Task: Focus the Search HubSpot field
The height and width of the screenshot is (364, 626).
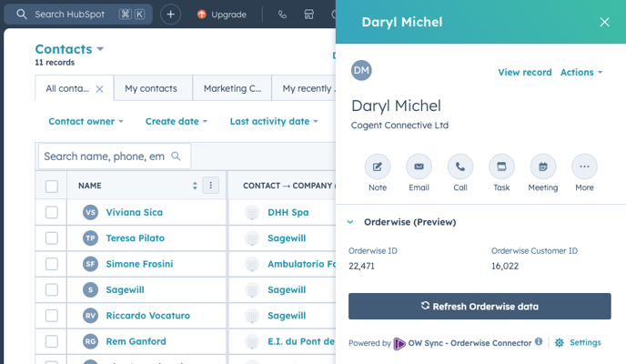Action: click(x=78, y=15)
